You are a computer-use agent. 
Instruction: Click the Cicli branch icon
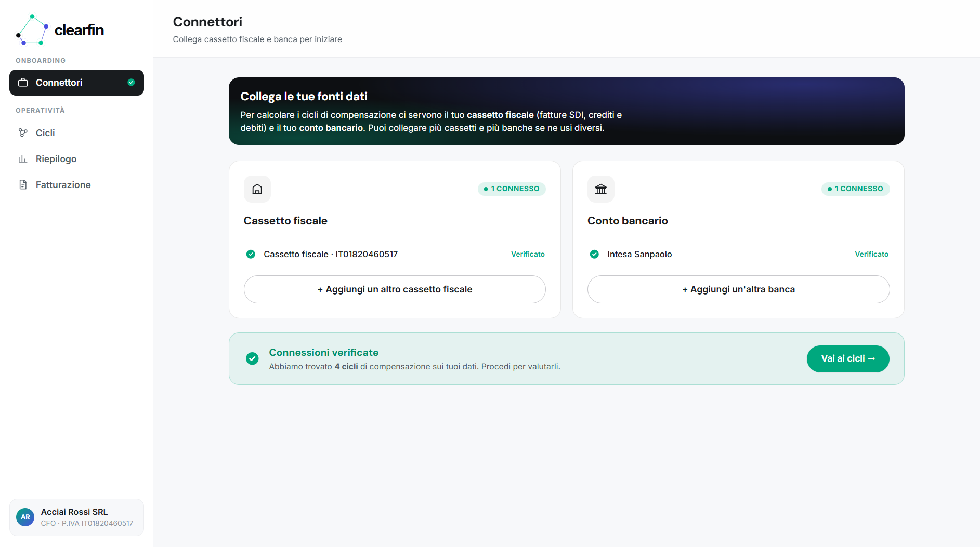tap(23, 133)
